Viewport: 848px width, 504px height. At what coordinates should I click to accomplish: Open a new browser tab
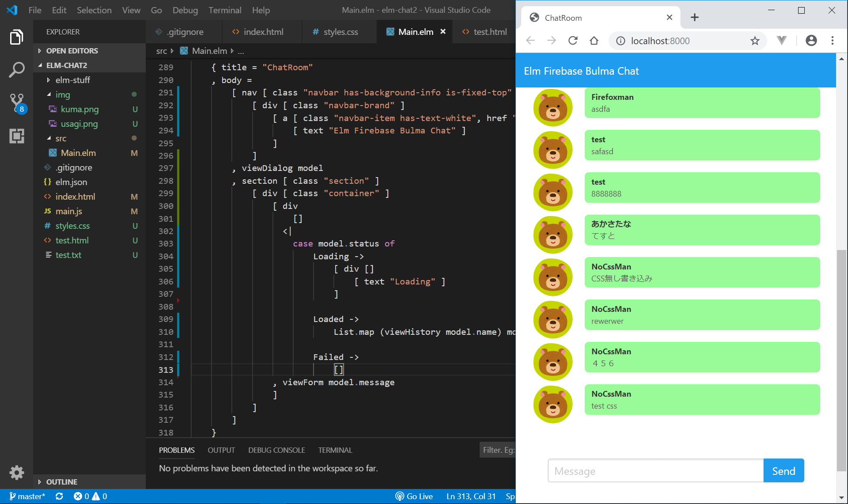[695, 17]
